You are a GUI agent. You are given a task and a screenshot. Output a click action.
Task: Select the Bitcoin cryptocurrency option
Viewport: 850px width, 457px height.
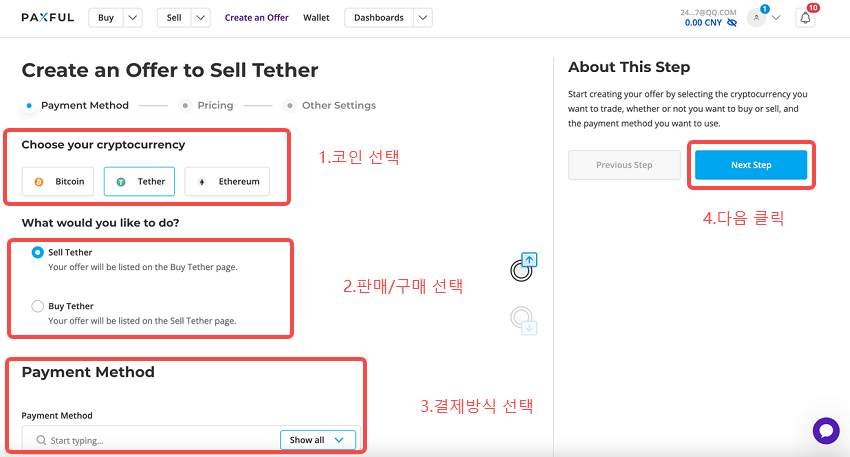point(58,182)
